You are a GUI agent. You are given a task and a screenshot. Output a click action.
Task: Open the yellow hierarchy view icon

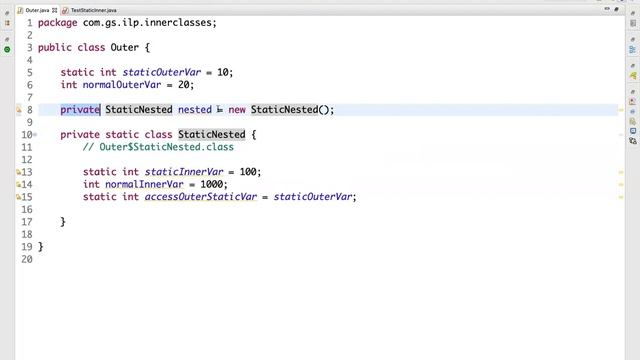coord(633,76)
